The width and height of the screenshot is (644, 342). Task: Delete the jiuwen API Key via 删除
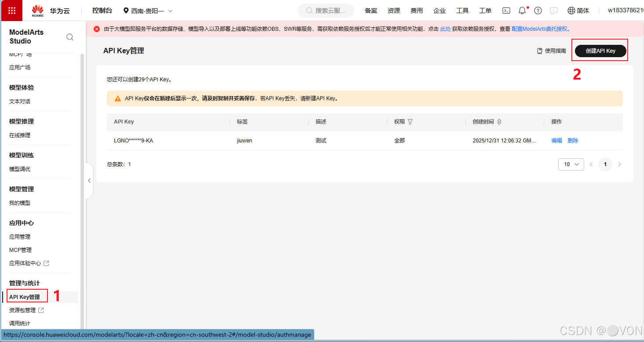click(x=573, y=140)
